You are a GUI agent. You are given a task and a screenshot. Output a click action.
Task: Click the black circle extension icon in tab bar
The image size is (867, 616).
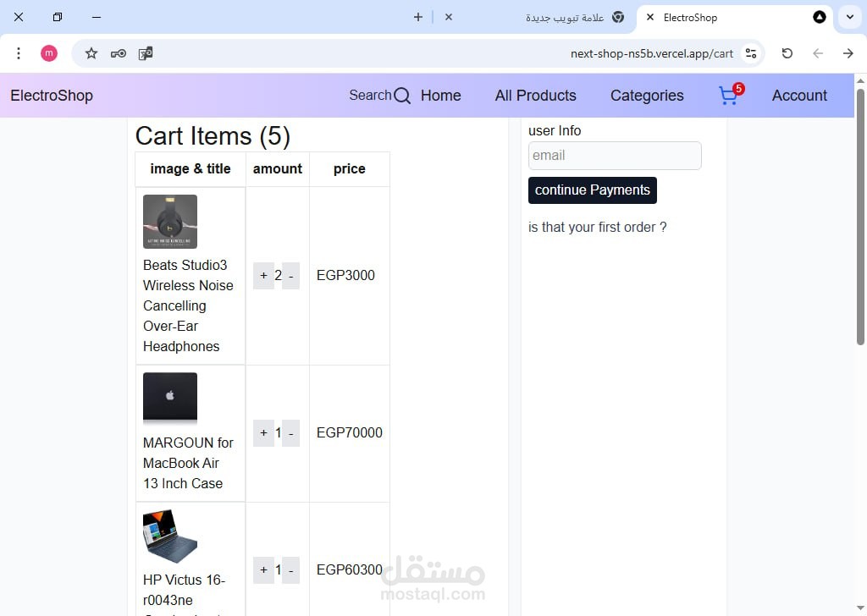coord(820,17)
